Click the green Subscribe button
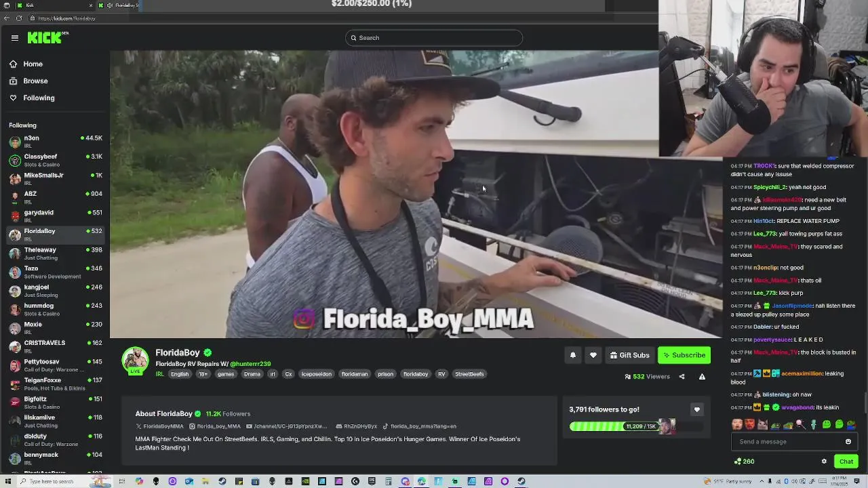 pyautogui.click(x=684, y=355)
